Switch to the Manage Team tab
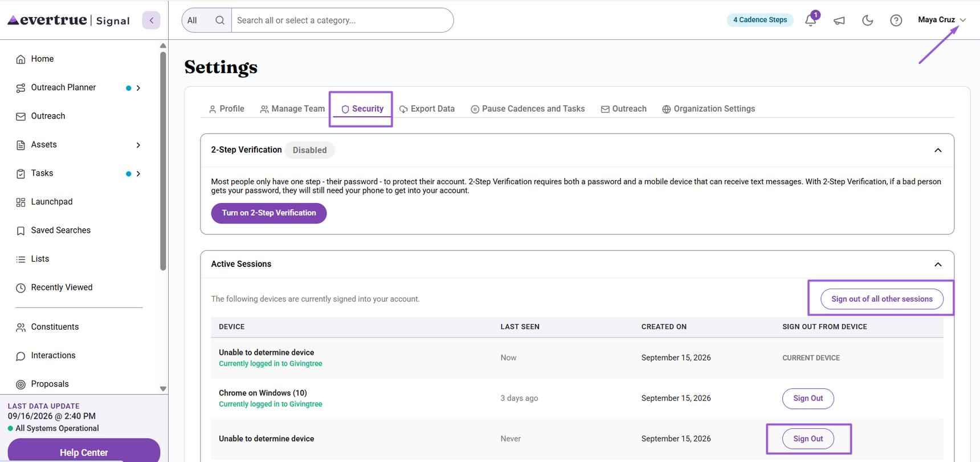The image size is (980, 462). (292, 108)
